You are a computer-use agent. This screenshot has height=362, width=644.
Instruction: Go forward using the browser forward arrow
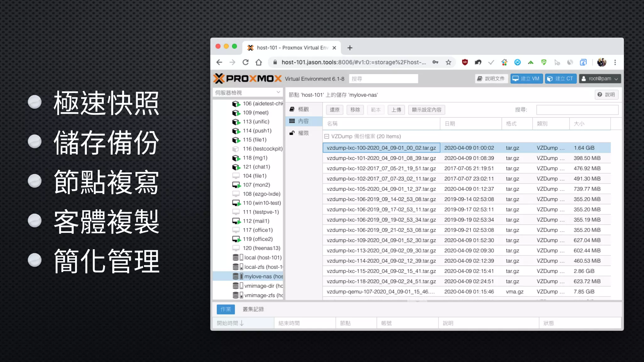click(232, 62)
